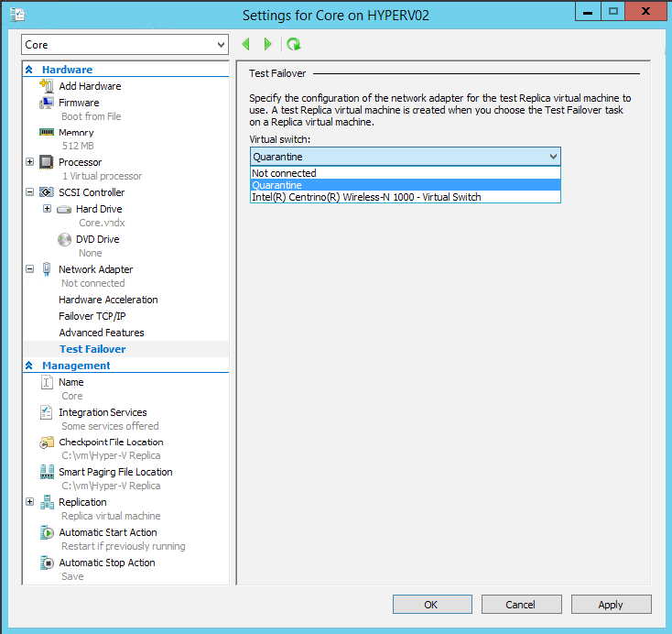
Task: Click the Integration Services icon
Action: 47,412
